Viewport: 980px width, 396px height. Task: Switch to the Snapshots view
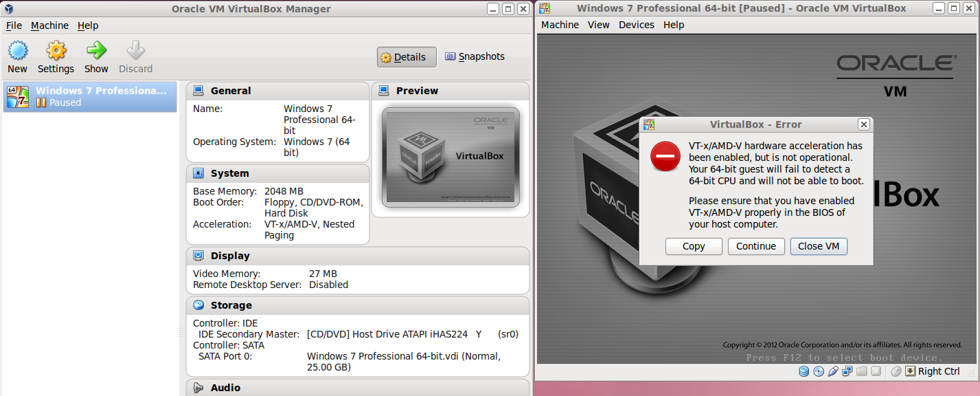point(475,56)
